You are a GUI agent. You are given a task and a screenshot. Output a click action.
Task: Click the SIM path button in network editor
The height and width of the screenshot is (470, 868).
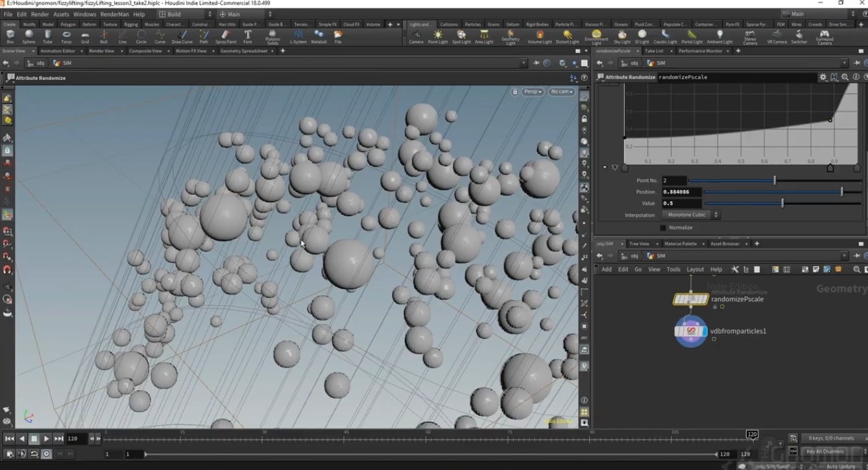click(x=657, y=256)
